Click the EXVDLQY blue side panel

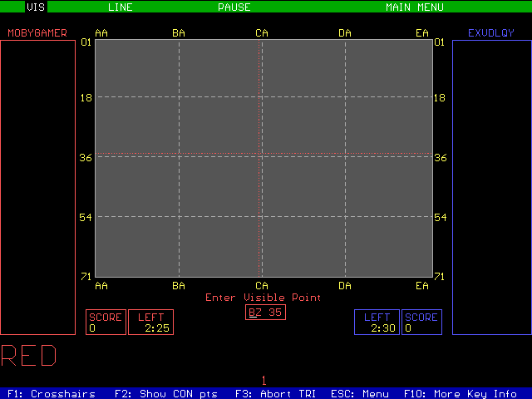tap(492, 187)
